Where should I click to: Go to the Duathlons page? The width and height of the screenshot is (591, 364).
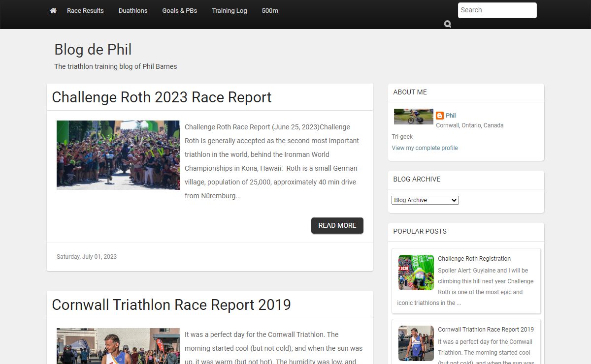coord(133,11)
